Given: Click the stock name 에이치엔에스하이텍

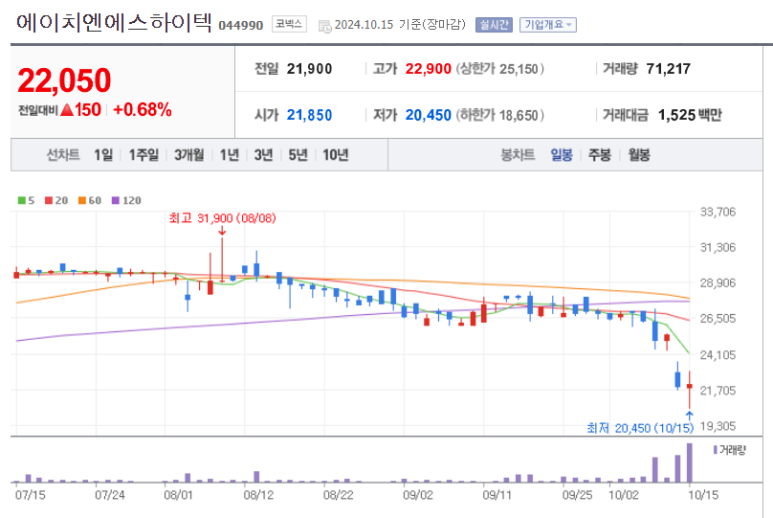Looking at the screenshot, I should click(114, 23).
